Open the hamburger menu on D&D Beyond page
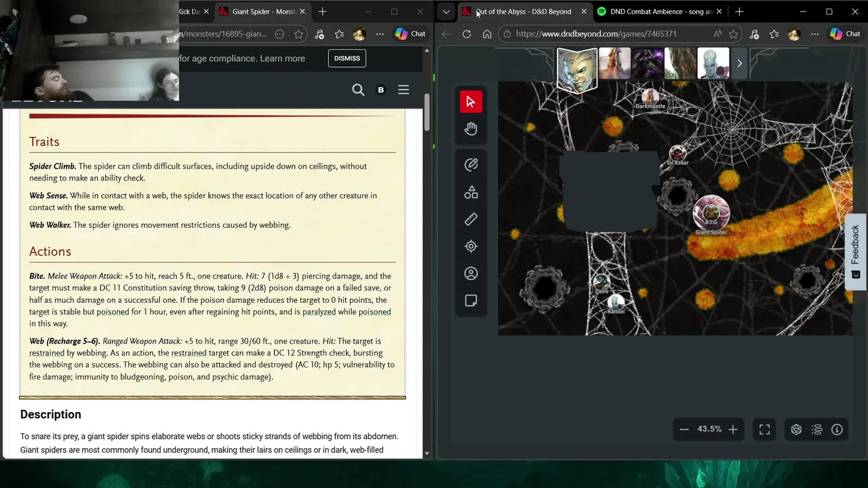Image resolution: width=868 pixels, height=488 pixels. [x=403, y=89]
